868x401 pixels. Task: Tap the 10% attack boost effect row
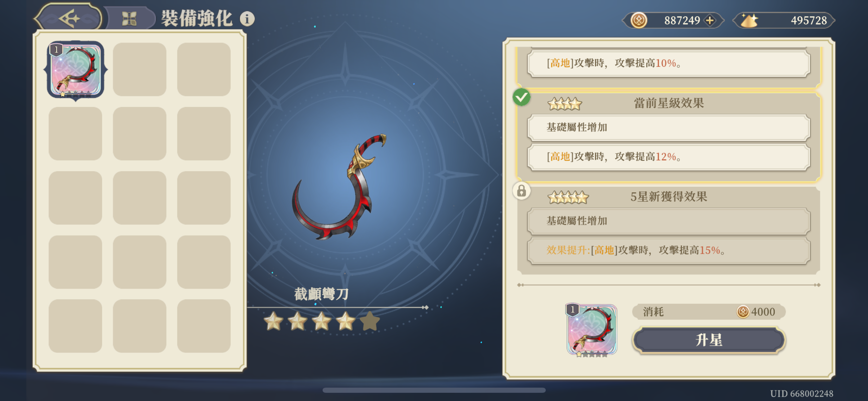[x=668, y=63]
